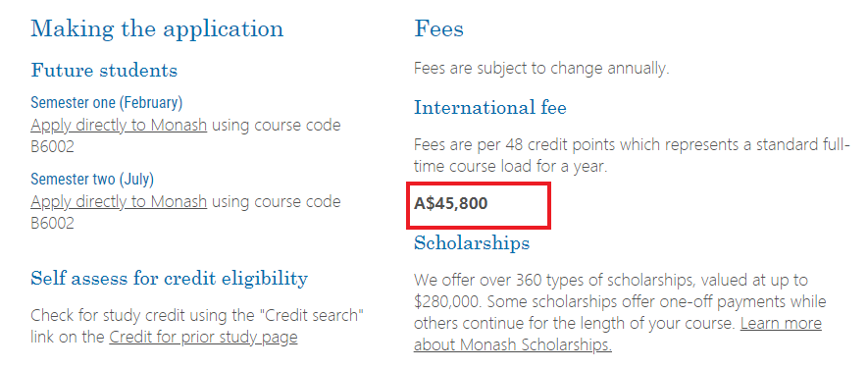Click the Making the application heading
This screenshot has height=369, width=868.
157,28
